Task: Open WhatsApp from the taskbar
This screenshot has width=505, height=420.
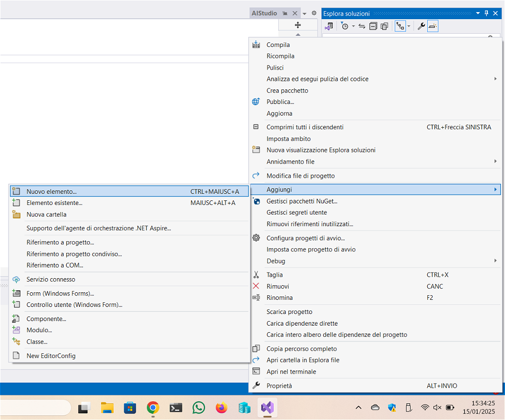Action: click(x=199, y=407)
